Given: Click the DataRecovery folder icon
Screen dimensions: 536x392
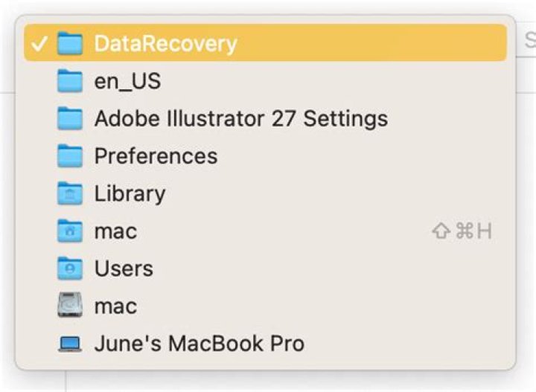Looking at the screenshot, I should tap(69, 43).
